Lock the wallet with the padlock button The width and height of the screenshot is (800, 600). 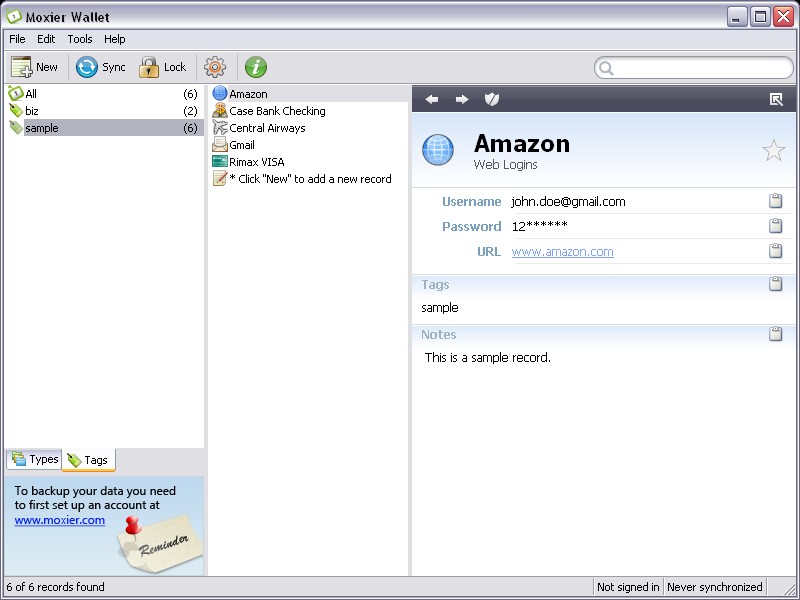162,67
